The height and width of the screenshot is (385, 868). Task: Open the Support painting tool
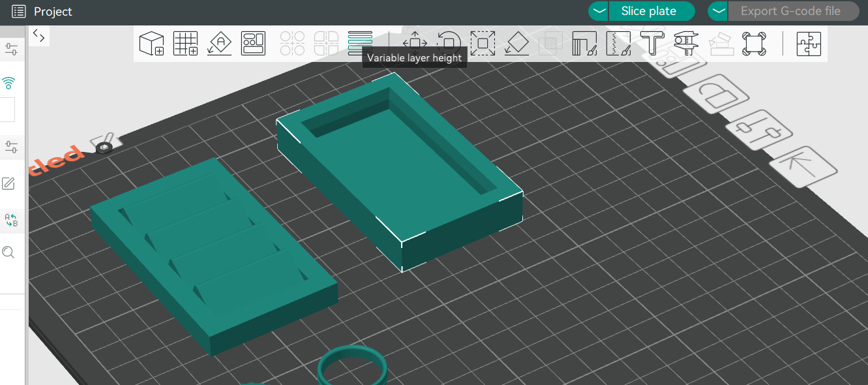[x=584, y=44]
